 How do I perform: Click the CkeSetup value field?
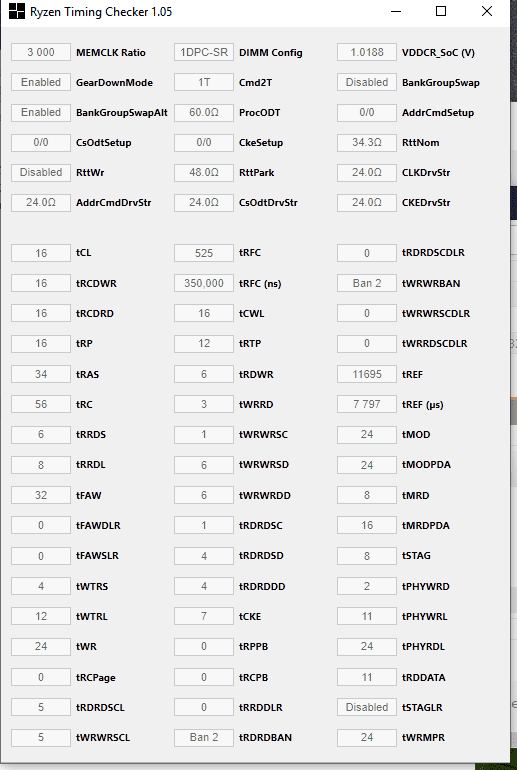coord(204,142)
